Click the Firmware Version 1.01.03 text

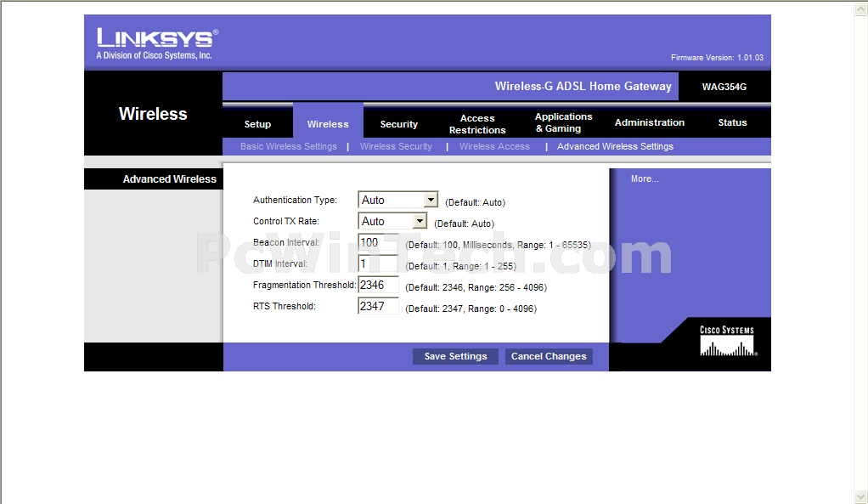pos(717,58)
